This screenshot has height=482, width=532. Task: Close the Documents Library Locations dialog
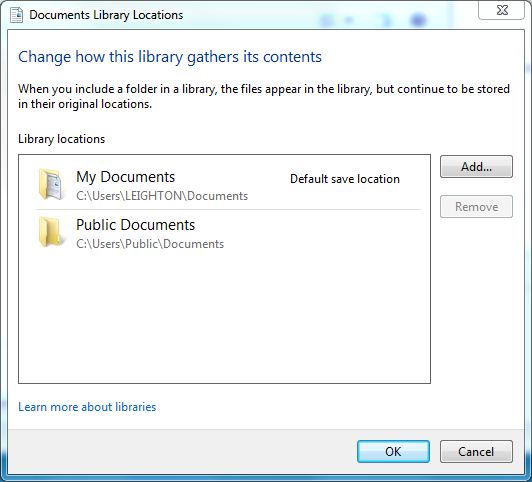point(501,10)
